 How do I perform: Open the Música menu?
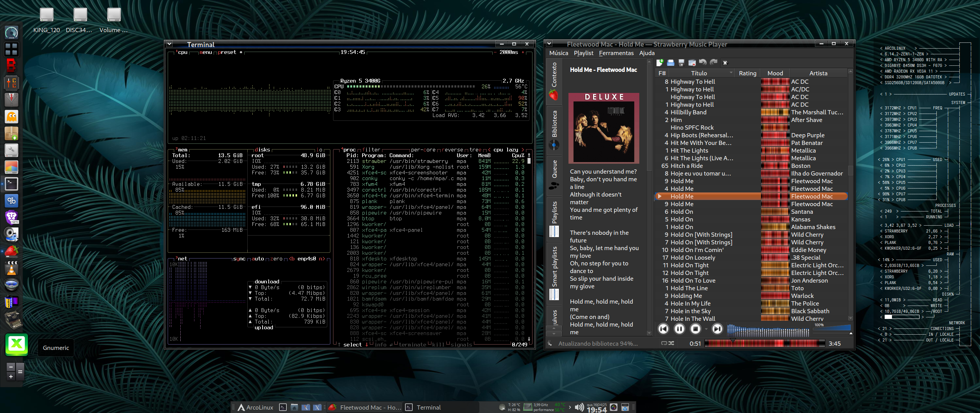click(559, 53)
